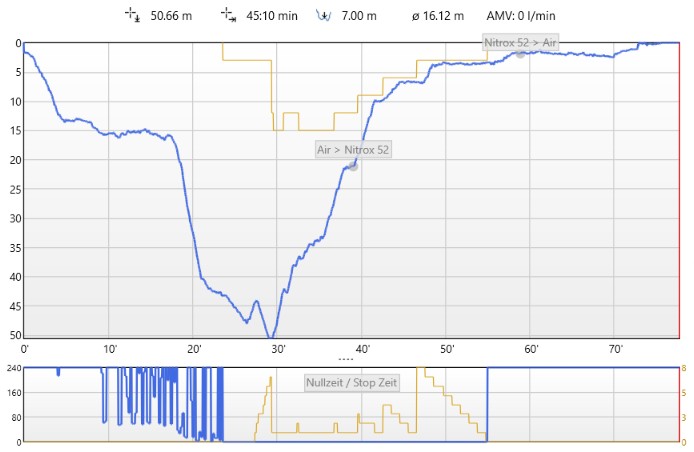The image size is (694, 452).
Task: Select the average depth ø 16.12 m
Action: point(438,16)
